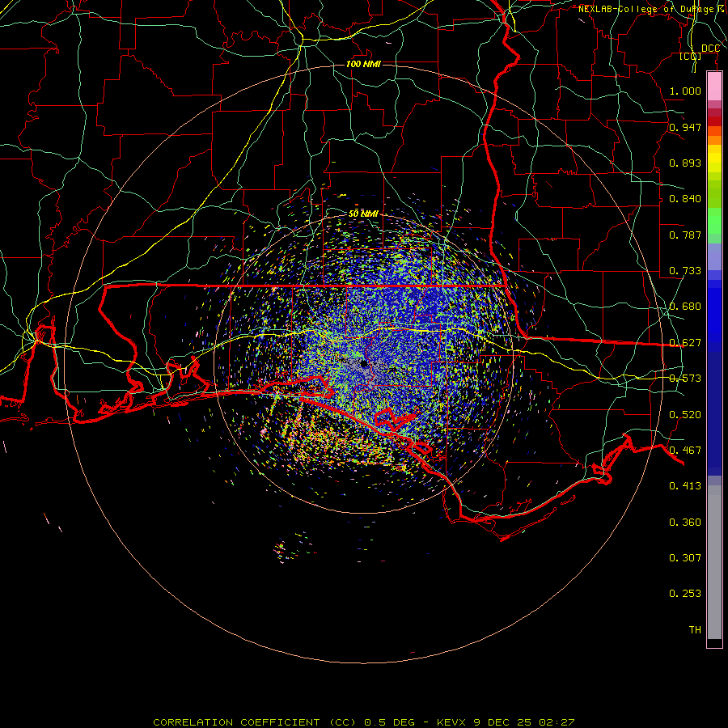The image size is (728, 728).
Task: Click the 0.253 legend value
Action: [685, 594]
